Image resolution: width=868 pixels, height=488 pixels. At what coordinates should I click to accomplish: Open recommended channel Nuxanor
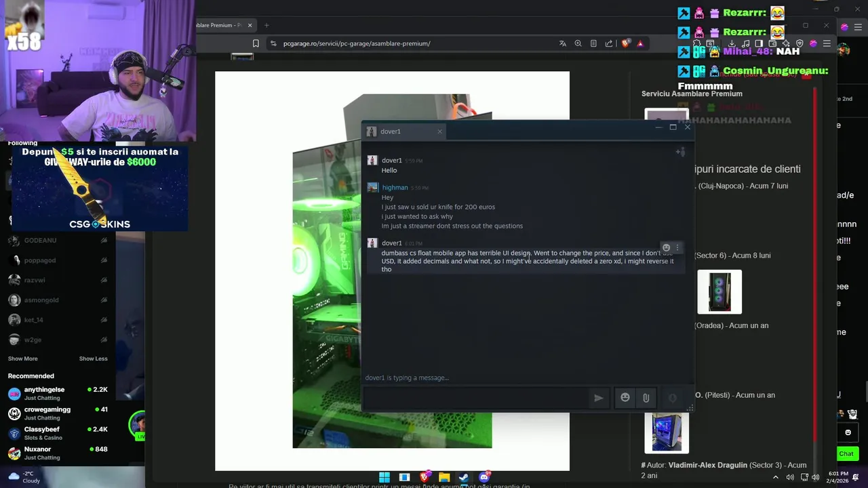coord(58,453)
